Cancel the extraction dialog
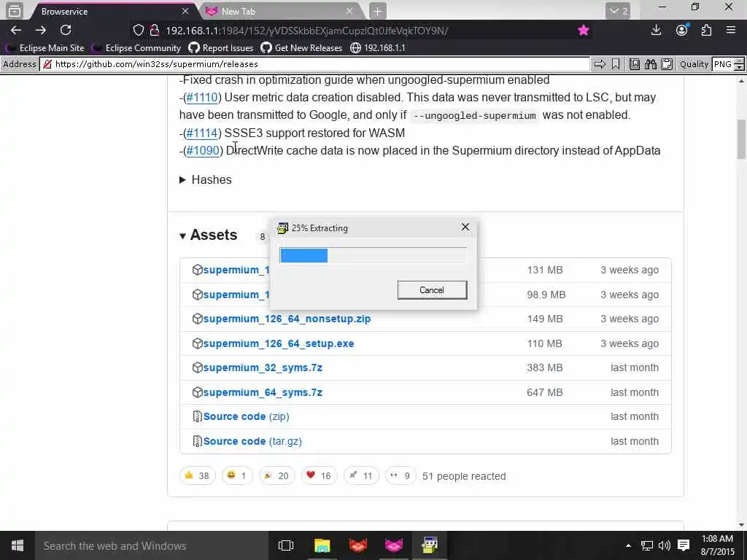747x560 pixels. (432, 290)
